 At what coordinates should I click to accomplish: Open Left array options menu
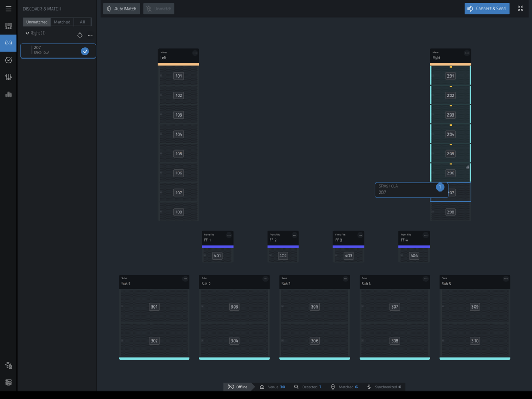pyautogui.click(x=195, y=53)
